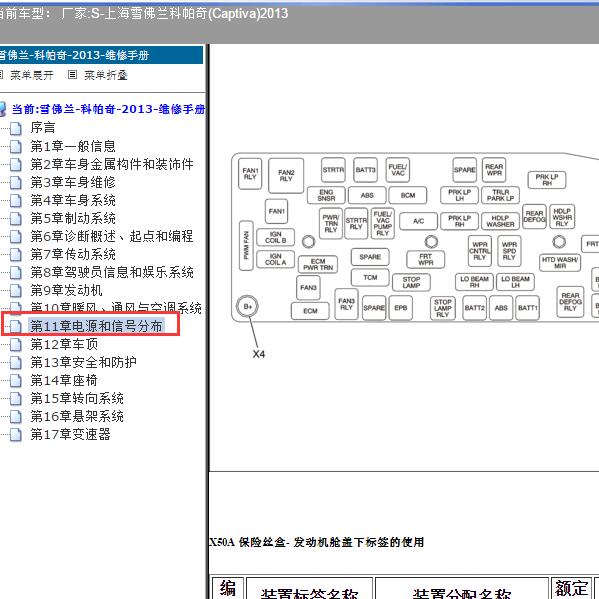Click the 雪佛兰-科帕奇-2013-维修手册 panel header

click(x=101, y=55)
